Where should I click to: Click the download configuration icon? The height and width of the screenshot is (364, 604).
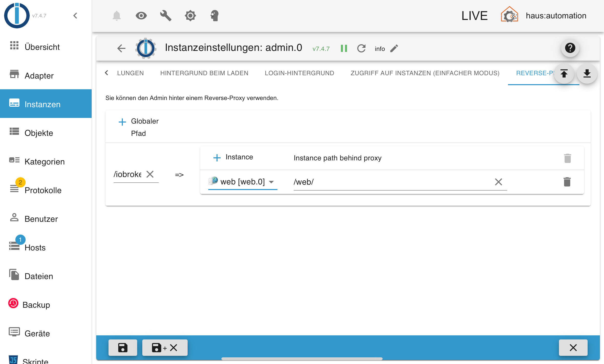pos(587,74)
